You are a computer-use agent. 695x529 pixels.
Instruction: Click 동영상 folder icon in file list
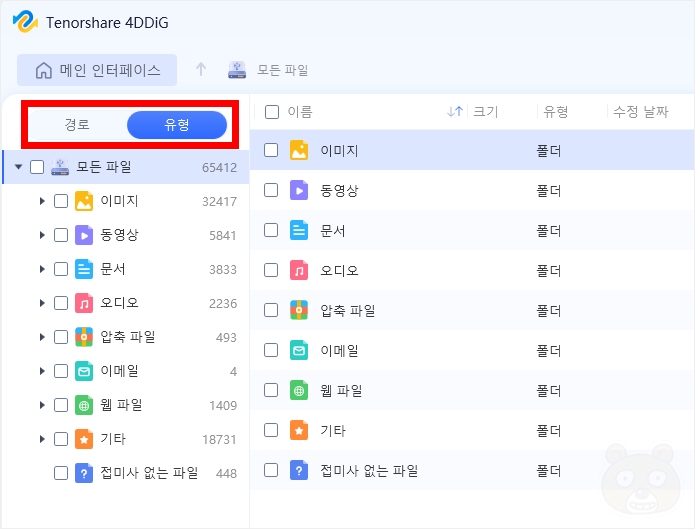point(299,190)
